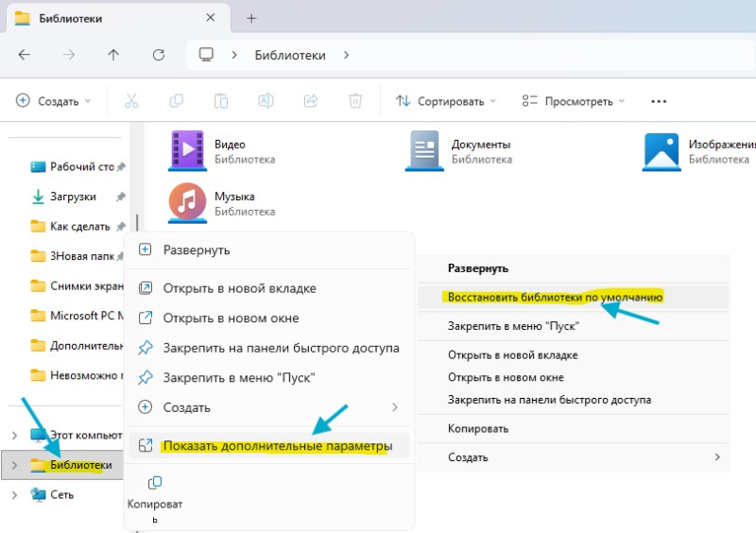The image size is (756, 533).
Task: Click the Rename icon in toolbar
Action: pyautogui.click(x=266, y=101)
